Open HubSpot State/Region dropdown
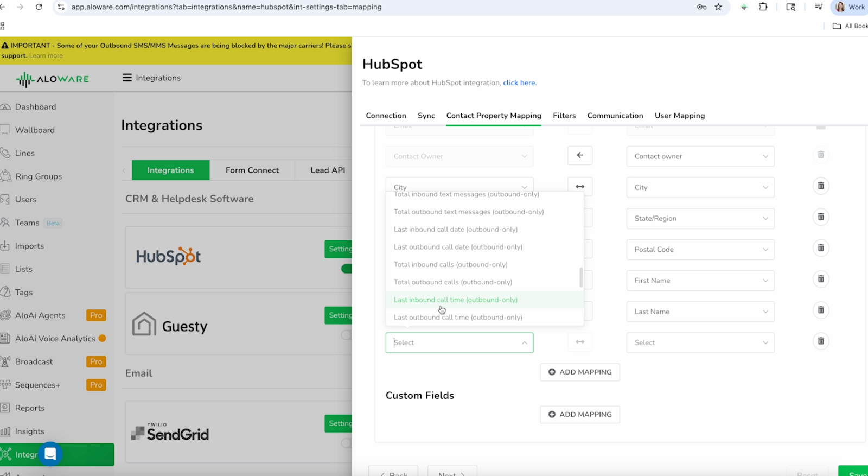The width and height of the screenshot is (868, 476). pyautogui.click(x=700, y=218)
